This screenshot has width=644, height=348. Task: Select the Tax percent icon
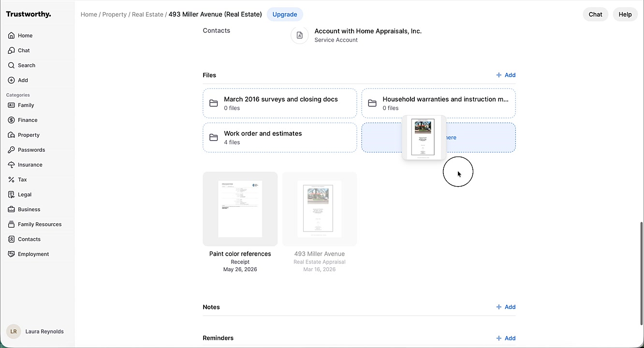point(11,180)
